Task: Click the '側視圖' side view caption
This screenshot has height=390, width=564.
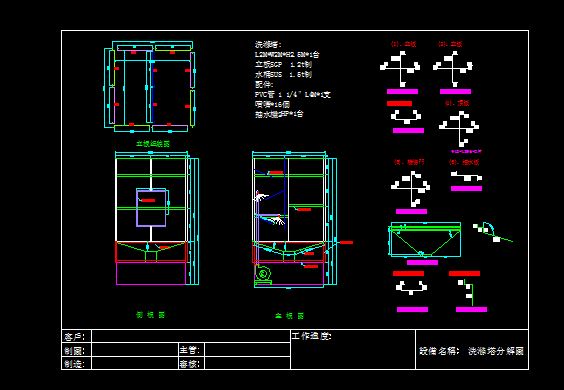Action: tap(150, 315)
